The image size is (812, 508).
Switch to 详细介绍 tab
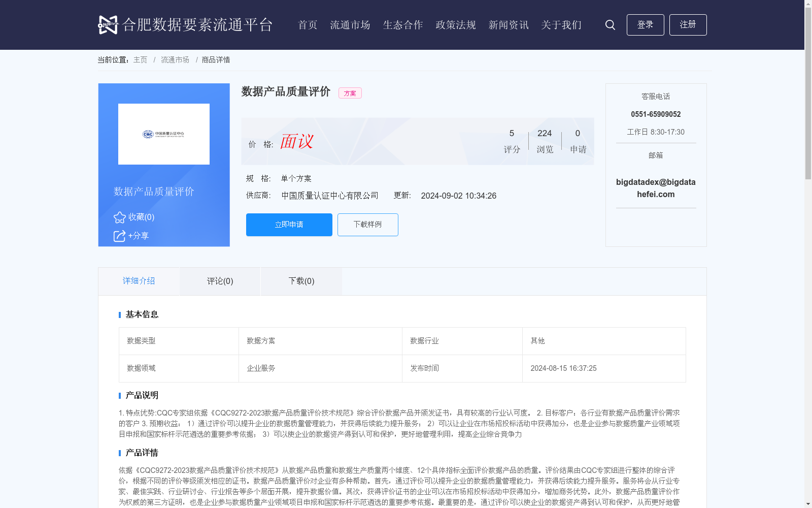[139, 281]
